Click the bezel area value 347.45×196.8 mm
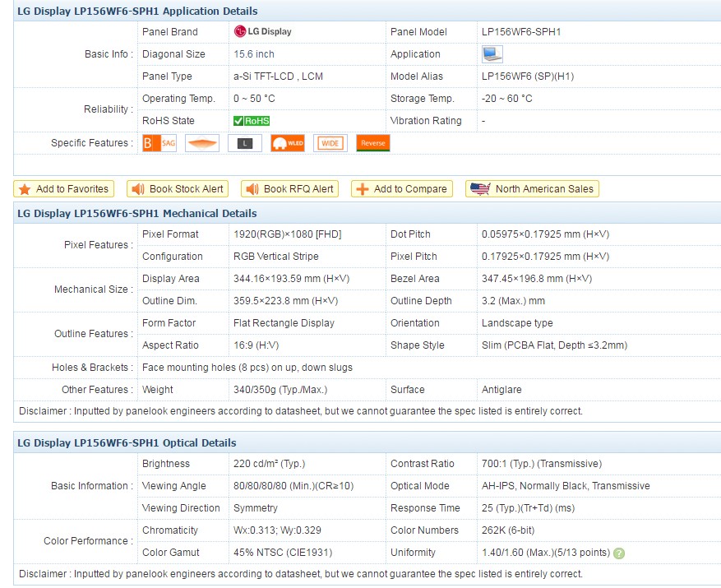Screen dimensions: 721x588 click(x=537, y=279)
